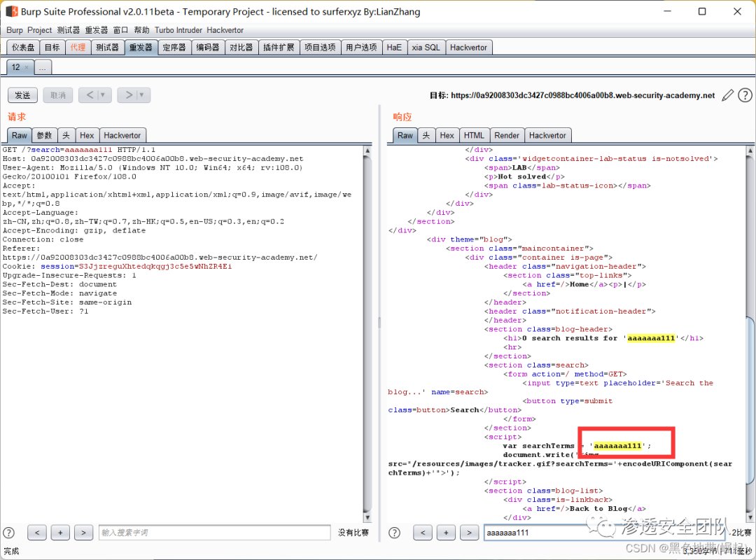Click the response search help icon
Viewport: 756px width, 560px height.
[x=394, y=533]
